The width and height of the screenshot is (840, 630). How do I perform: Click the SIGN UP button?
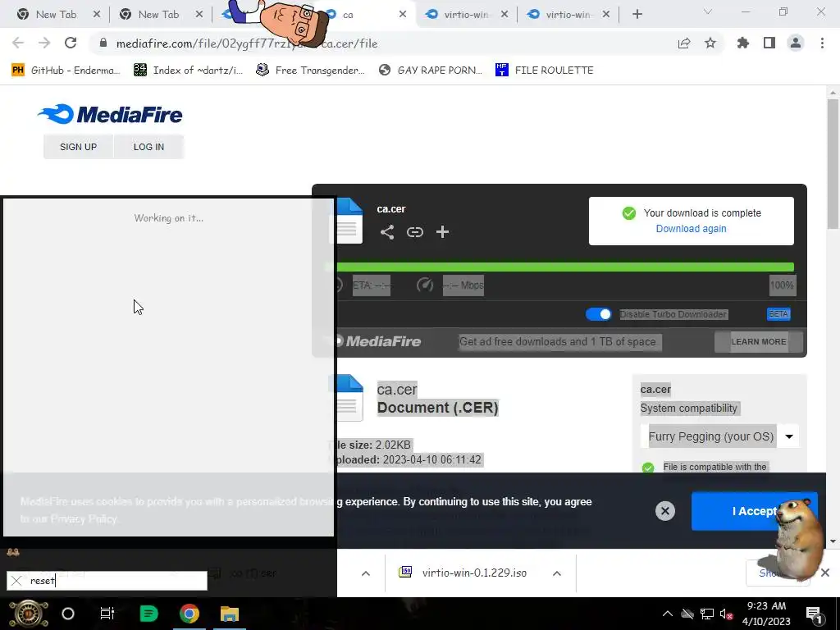[78, 147]
